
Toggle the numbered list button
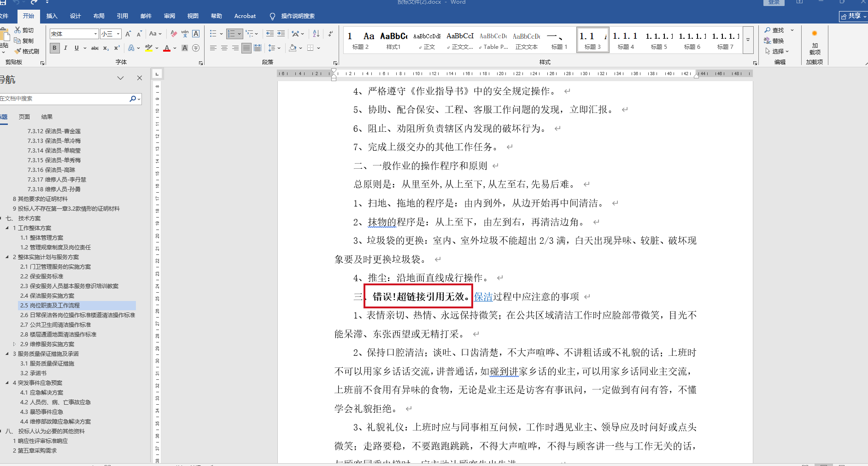coord(231,34)
